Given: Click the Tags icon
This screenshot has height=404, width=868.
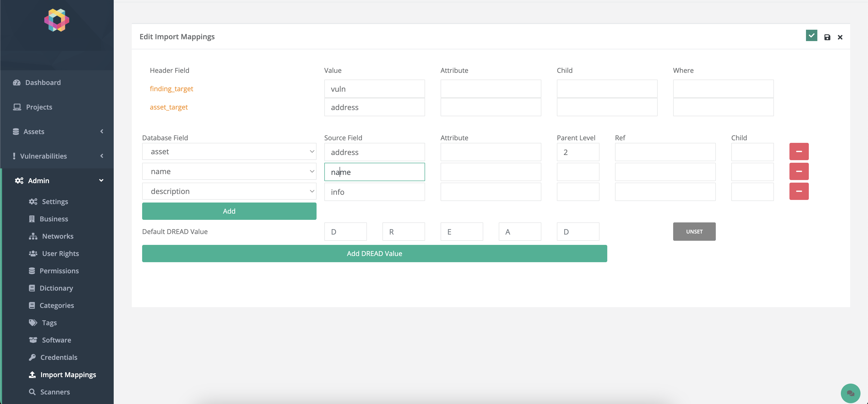Looking at the screenshot, I should (x=33, y=322).
